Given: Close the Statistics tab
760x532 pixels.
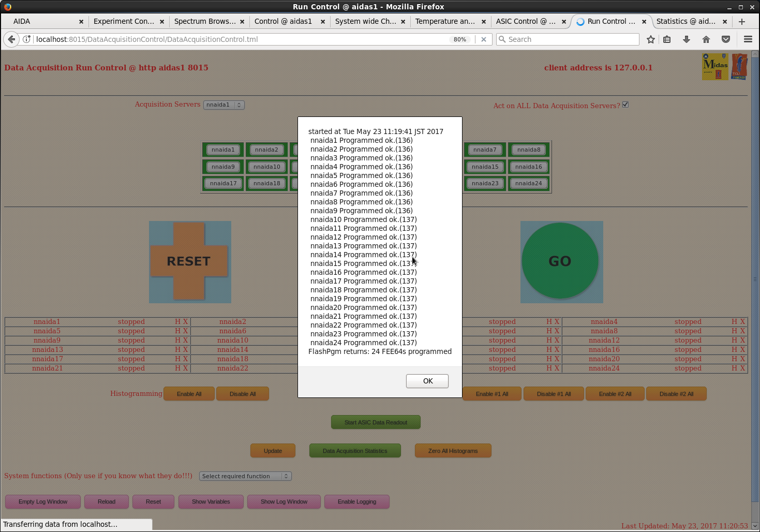Looking at the screenshot, I should coord(725,22).
